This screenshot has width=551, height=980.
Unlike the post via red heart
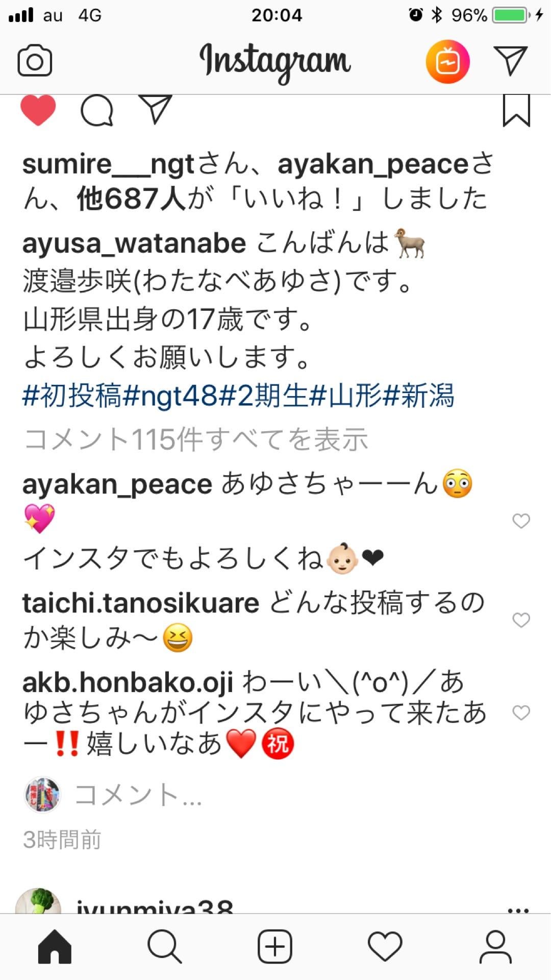coord(38,110)
